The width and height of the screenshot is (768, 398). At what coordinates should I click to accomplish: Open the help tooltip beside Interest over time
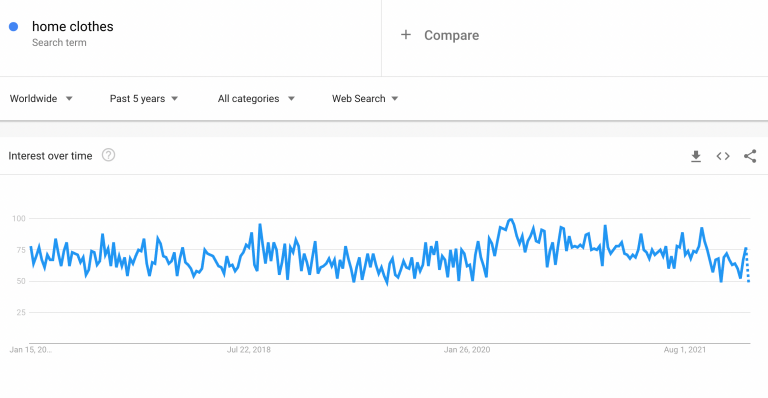tap(108, 155)
